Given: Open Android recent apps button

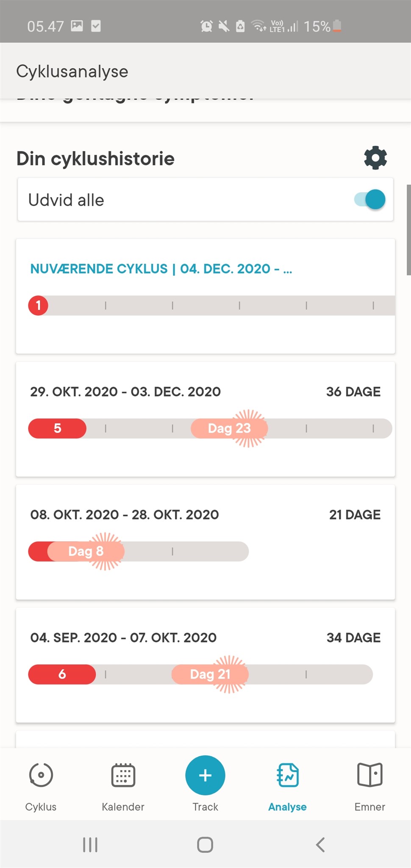Looking at the screenshot, I should (90, 845).
